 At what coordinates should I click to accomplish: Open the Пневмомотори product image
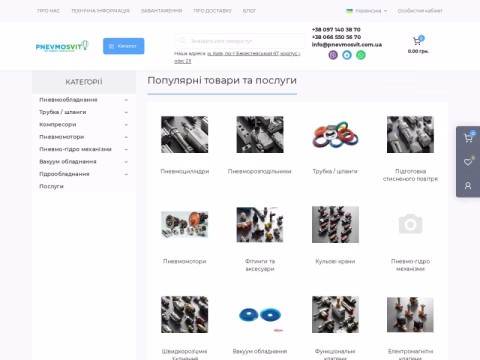pyautogui.click(x=185, y=224)
